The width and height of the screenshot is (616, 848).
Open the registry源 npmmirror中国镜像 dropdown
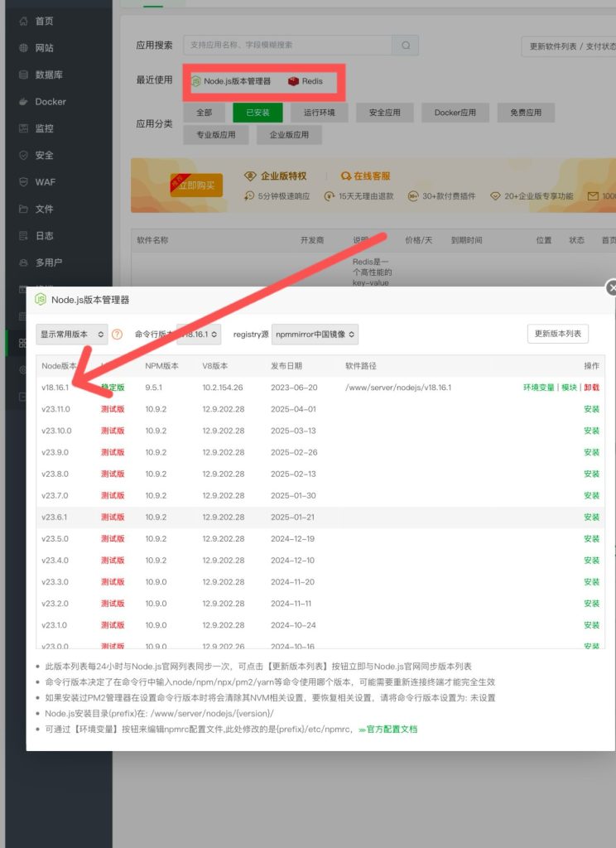tap(315, 335)
